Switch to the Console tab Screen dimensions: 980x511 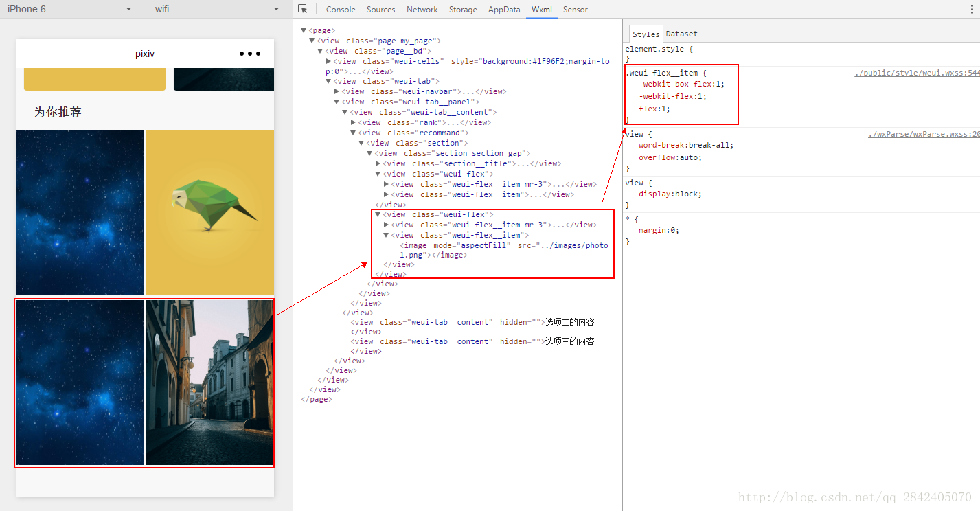pyautogui.click(x=341, y=10)
